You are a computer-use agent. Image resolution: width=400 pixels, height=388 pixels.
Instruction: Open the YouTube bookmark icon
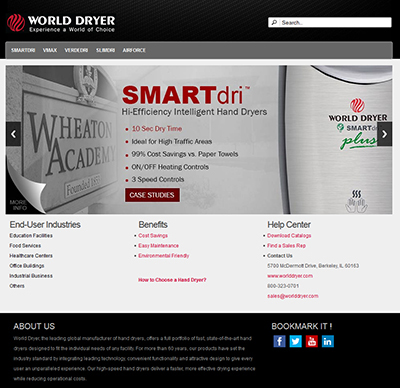(312, 341)
